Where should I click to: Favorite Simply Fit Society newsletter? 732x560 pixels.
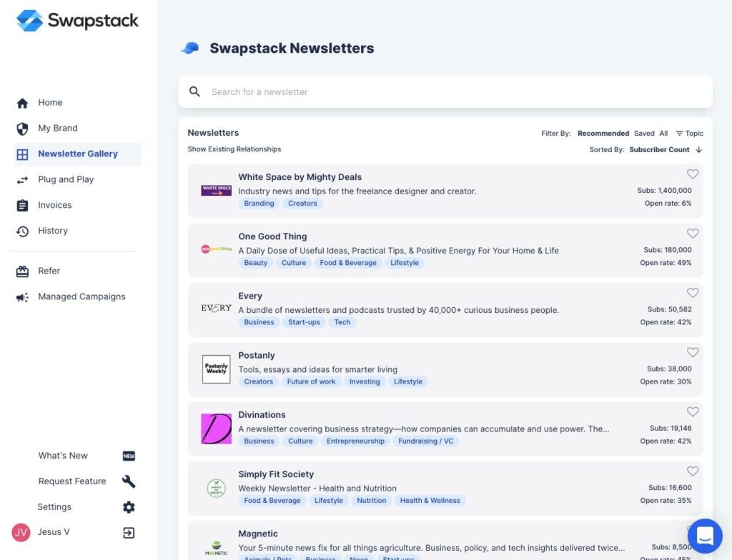click(693, 471)
